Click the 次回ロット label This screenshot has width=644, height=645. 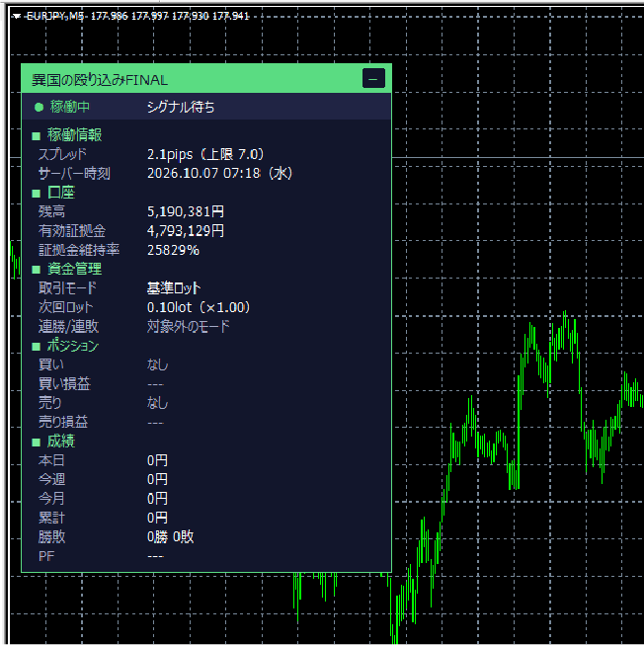[x=65, y=307]
